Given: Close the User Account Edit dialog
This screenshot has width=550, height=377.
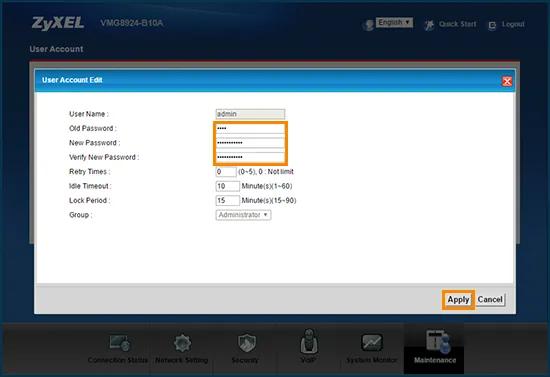Looking at the screenshot, I should click(x=507, y=81).
